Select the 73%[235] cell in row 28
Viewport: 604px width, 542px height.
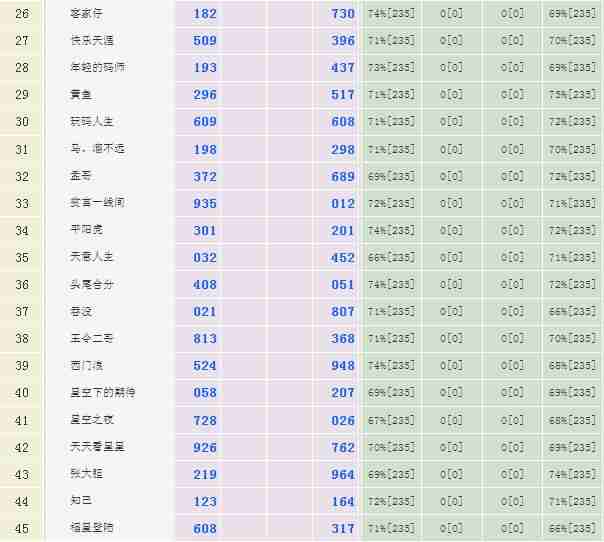click(391, 68)
